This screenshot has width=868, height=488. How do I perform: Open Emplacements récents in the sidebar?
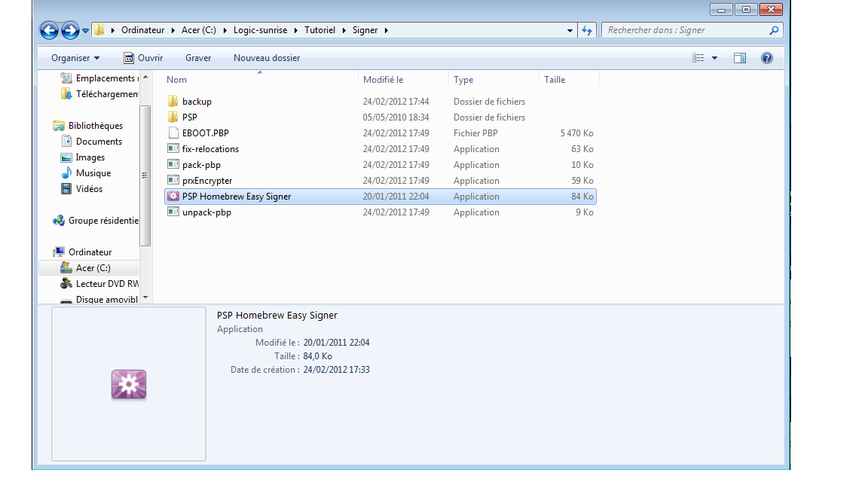tap(99, 78)
